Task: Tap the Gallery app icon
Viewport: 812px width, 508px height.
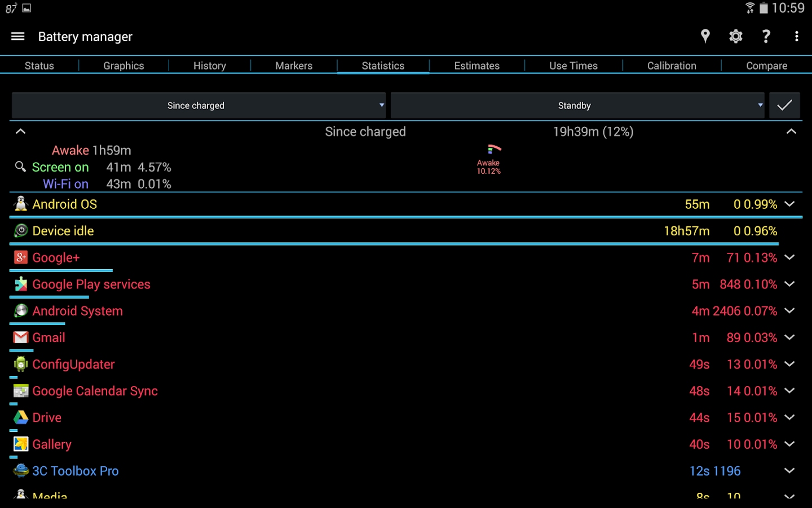Action: [21, 444]
